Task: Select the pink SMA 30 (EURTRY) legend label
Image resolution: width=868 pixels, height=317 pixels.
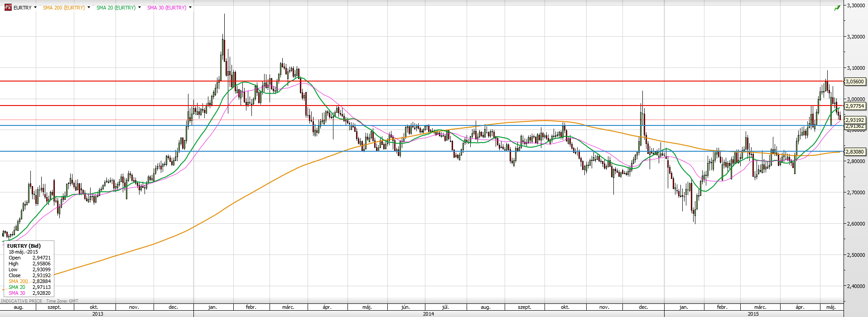Action: [167, 8]
